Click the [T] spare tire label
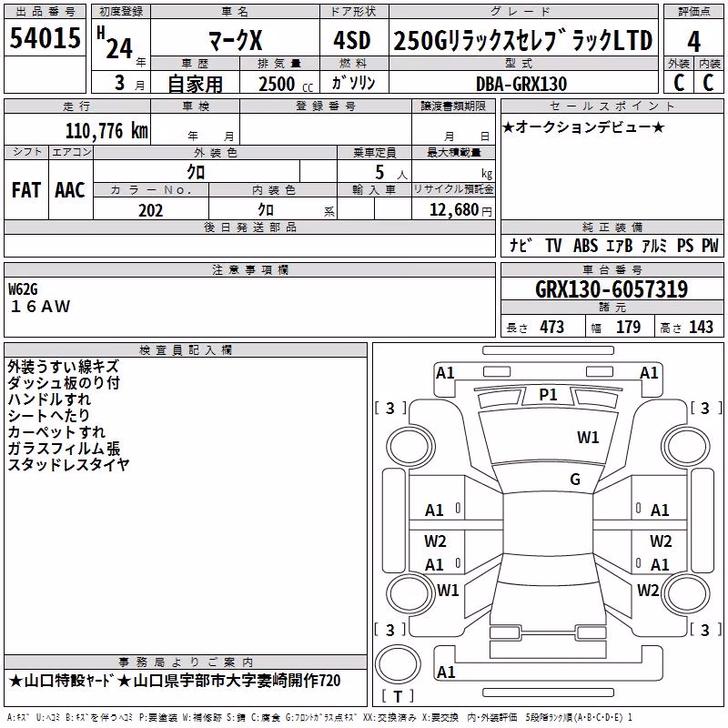 pos(398,696)
